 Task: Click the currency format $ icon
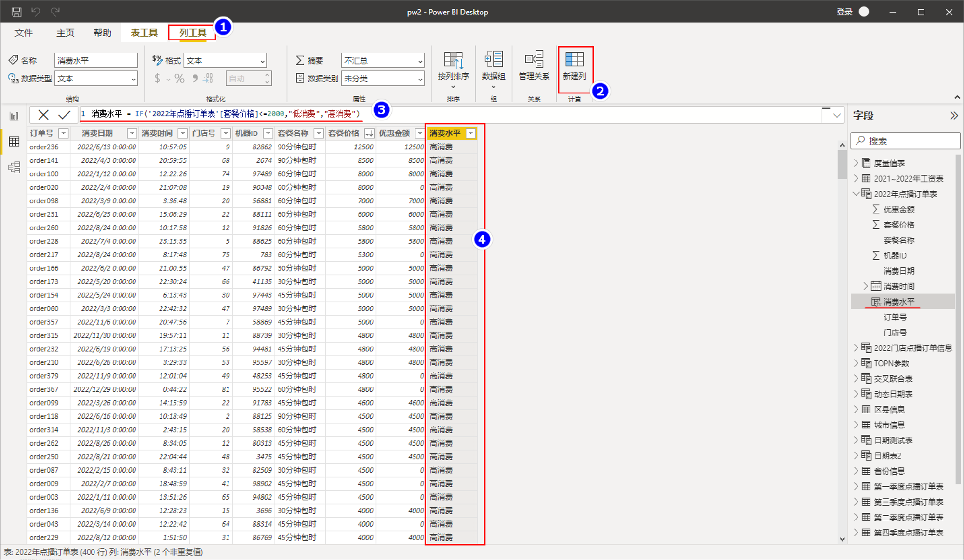click(x=158, y=79)
